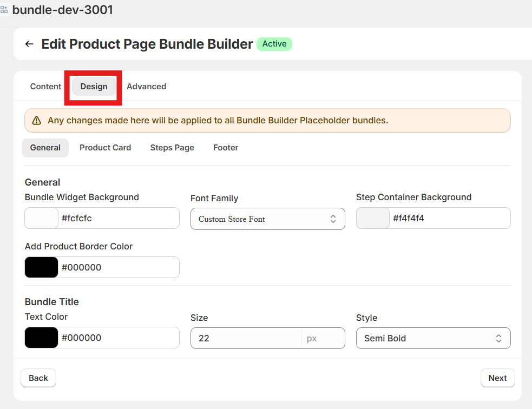Expand the Bundle Title Style dropdown
Screen dimensions: 532x409
(x=433, y=338)
